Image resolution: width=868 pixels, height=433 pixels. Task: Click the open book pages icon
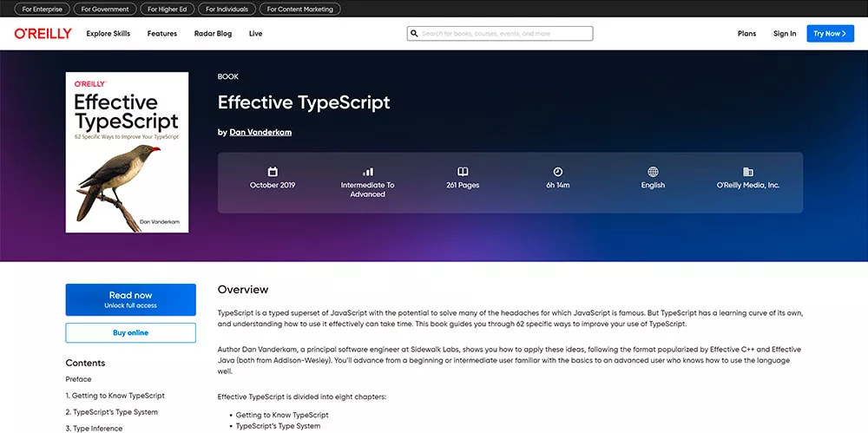pyautogui.click(x=463, y=172)
